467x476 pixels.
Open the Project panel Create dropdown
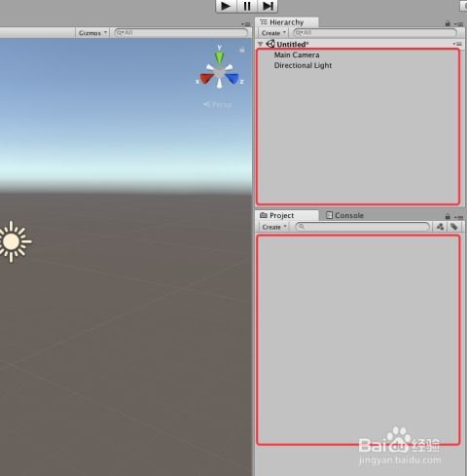click(x=274, y=227)
